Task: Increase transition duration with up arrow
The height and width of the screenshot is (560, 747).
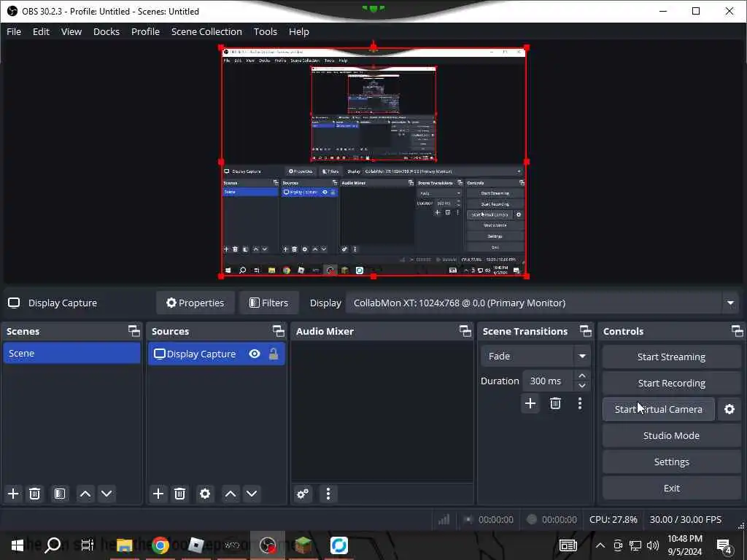Action: [582, 376]
